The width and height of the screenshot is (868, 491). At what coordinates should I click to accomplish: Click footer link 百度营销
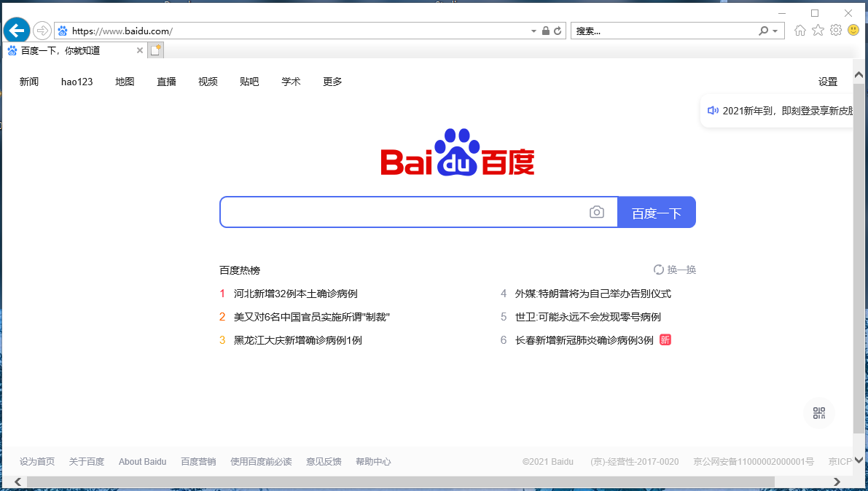click(x=198, y=462)
